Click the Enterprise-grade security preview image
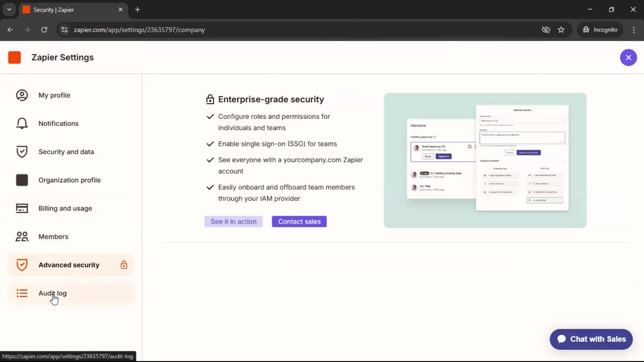 click(x=485, y=161)
